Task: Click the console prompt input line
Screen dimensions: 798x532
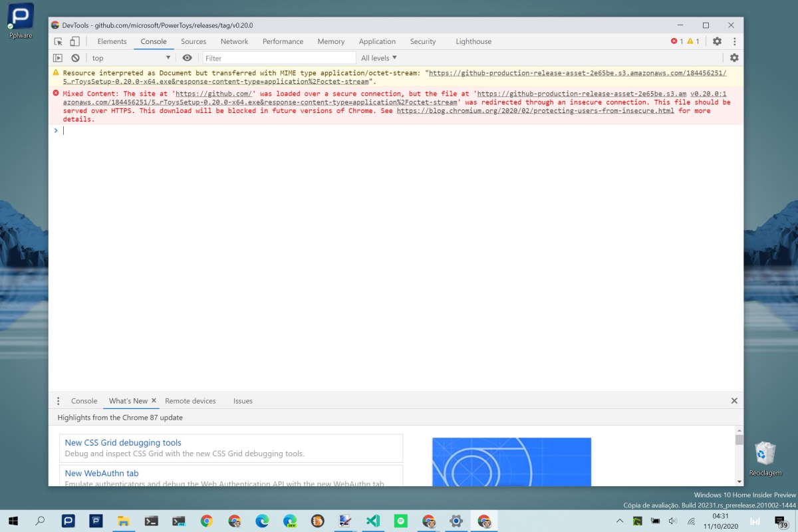Action: pos(399,131)
